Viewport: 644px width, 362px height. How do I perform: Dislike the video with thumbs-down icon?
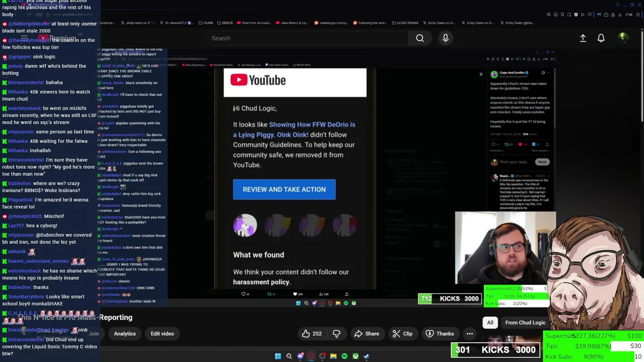(x=337, y=333)
